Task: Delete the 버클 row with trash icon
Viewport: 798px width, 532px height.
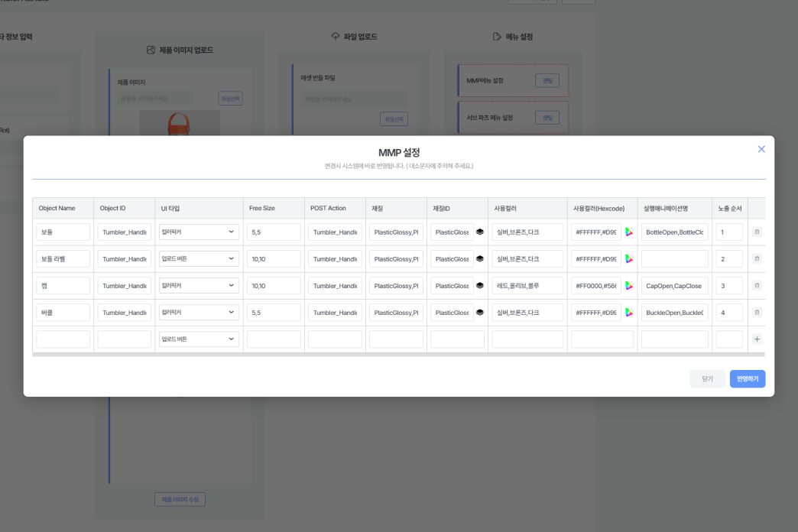Action: 757,313
